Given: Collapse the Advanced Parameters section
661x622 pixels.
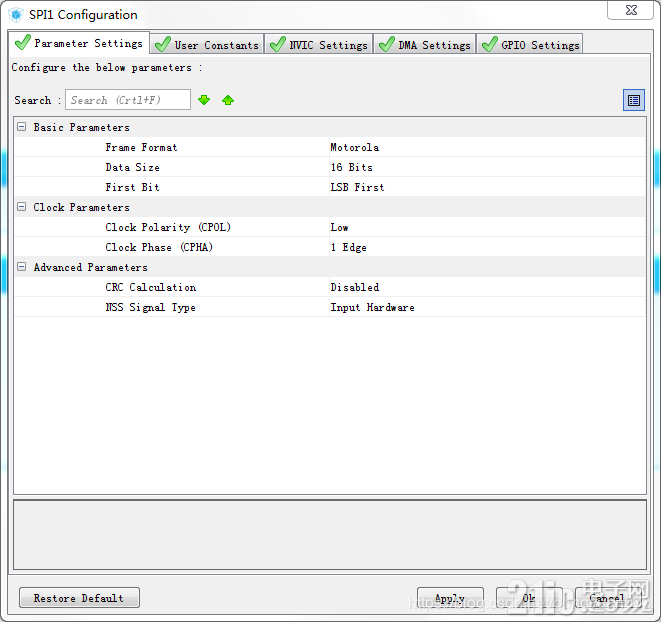Looking at the screenshot, I should [x=21, y=267].
